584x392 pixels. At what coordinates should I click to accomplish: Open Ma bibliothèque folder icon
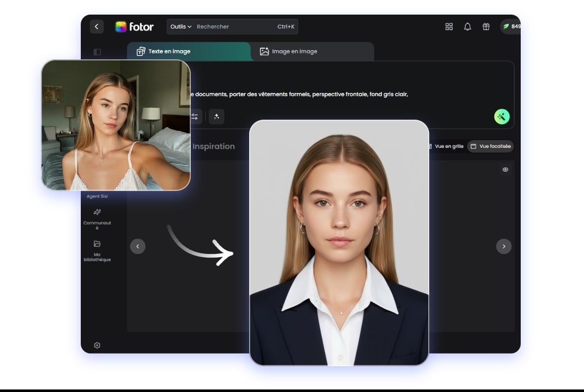[x=97, y=243]
